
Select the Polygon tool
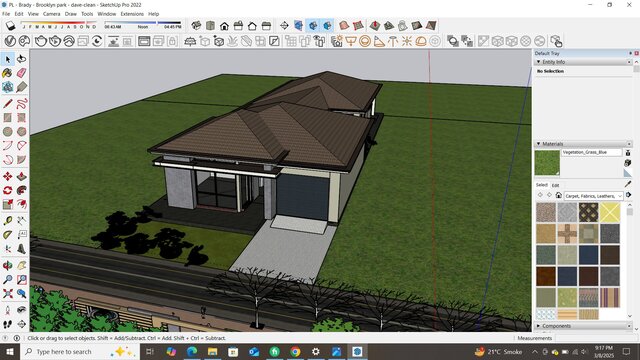[x=22, y=131]
